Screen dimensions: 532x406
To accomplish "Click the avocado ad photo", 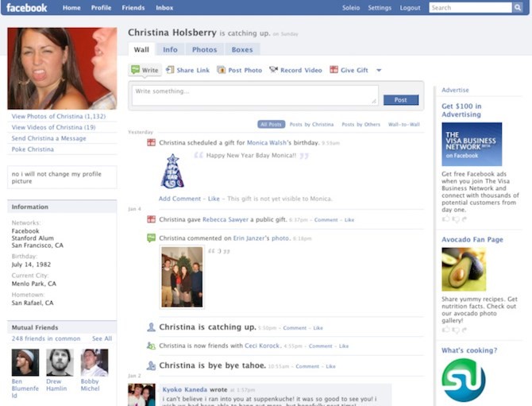I will [x=464, y=269].
